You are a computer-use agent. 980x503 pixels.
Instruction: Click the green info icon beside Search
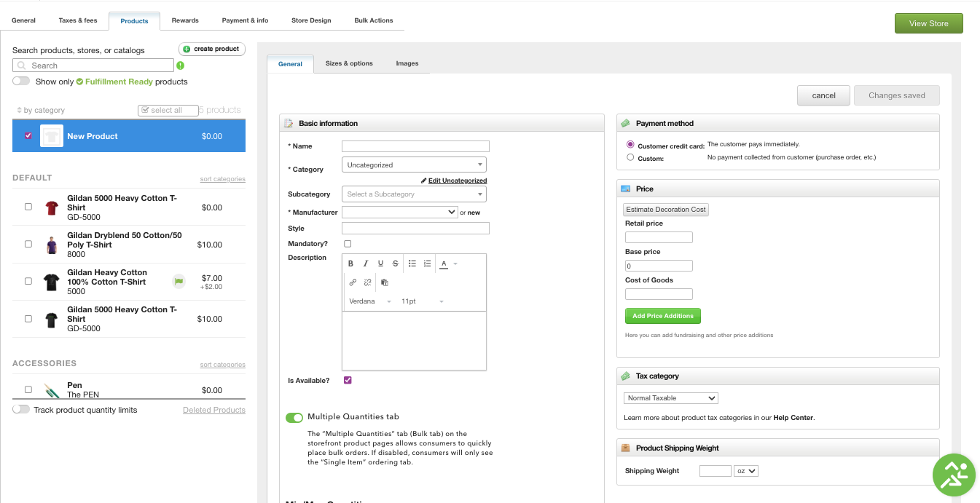181,66
